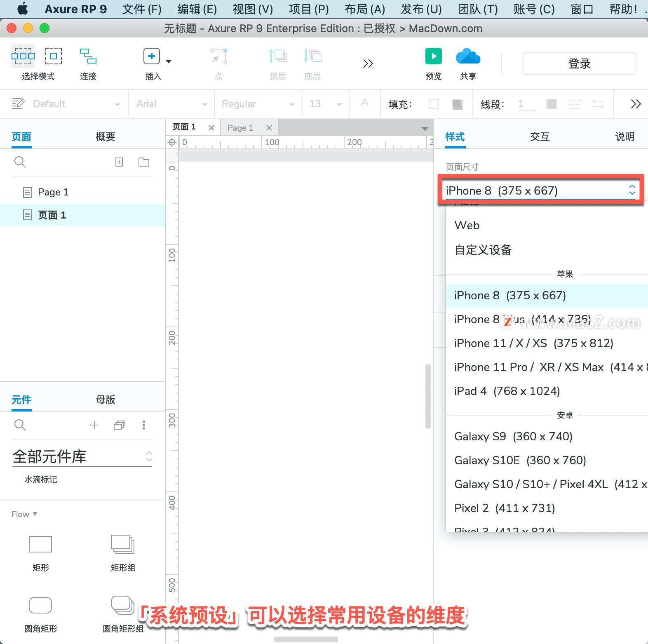Close the 页面 1 canvas tab

tap(211, 128)
